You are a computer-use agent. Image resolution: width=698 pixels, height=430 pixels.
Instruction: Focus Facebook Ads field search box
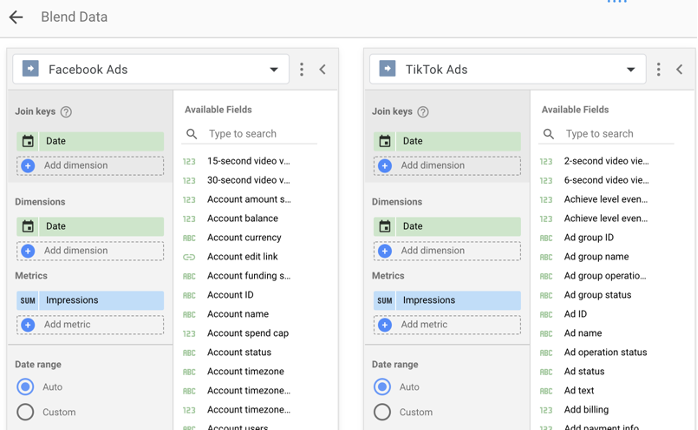pyautogui.click(x=249, y=134)
